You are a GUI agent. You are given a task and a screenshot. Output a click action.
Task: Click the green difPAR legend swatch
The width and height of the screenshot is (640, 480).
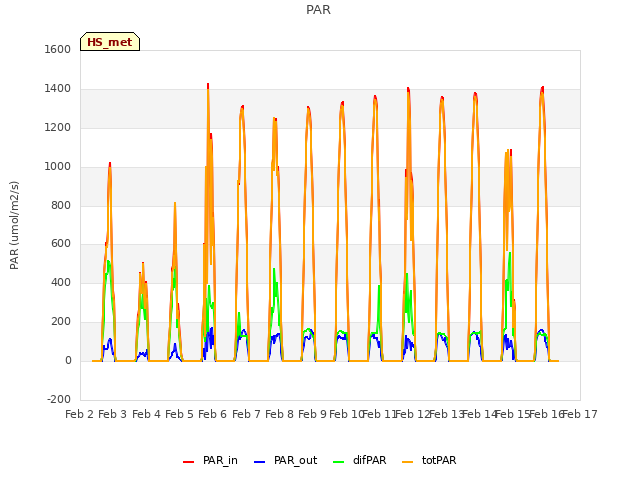click(338, 462)
